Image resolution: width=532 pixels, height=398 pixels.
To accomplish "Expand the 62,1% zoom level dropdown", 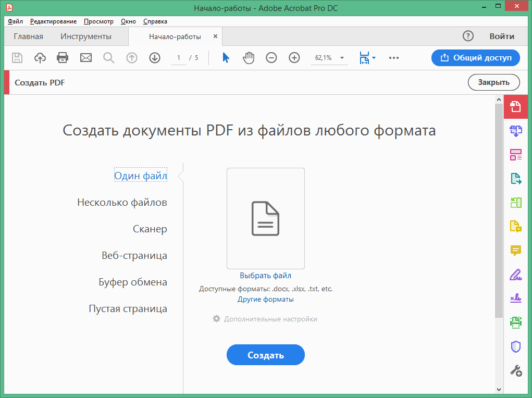I will [342, 58].
